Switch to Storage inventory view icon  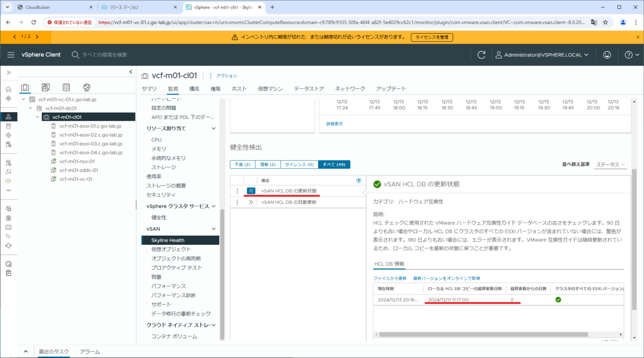pyautogui.click(x=66, y=88)
